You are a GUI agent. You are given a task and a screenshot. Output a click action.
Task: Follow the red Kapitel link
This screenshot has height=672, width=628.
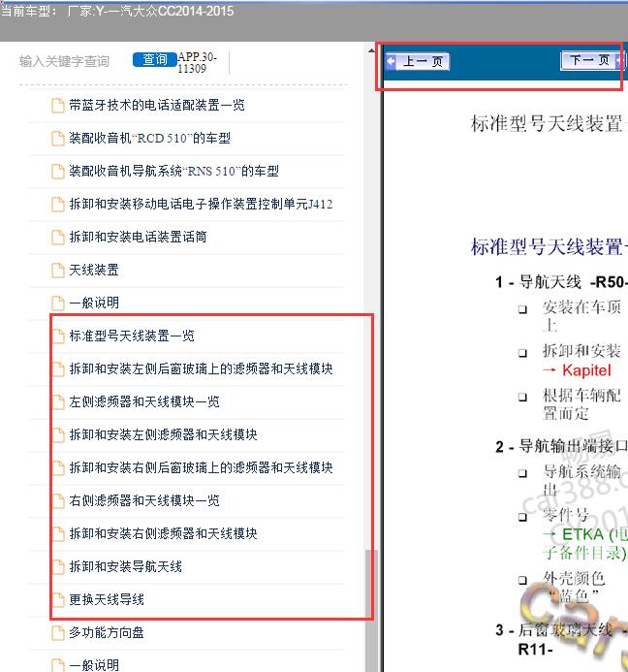tap(586, 370)
